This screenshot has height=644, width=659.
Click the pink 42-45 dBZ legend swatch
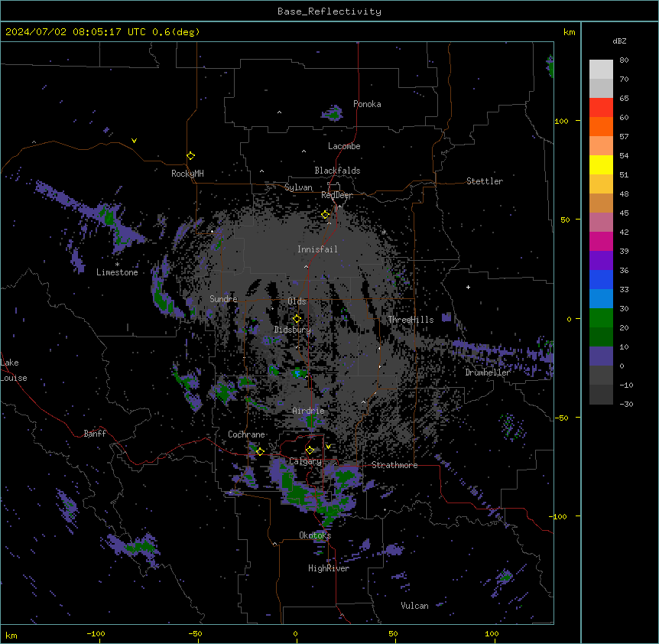click(601, 223)
